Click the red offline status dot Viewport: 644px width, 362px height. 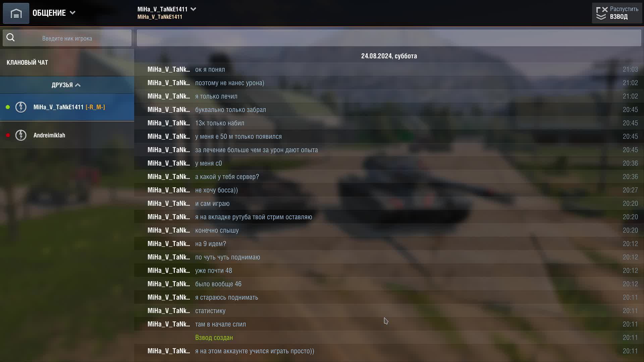(8, 135)
